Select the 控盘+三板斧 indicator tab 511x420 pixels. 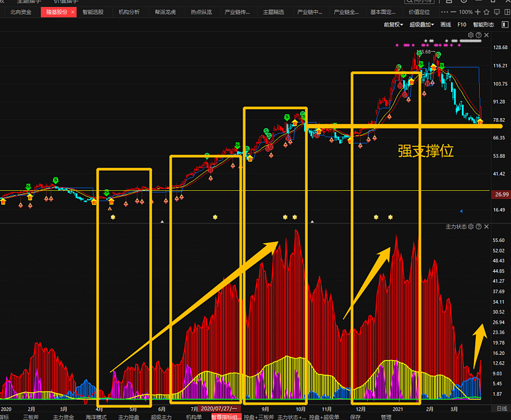point(259,417)
